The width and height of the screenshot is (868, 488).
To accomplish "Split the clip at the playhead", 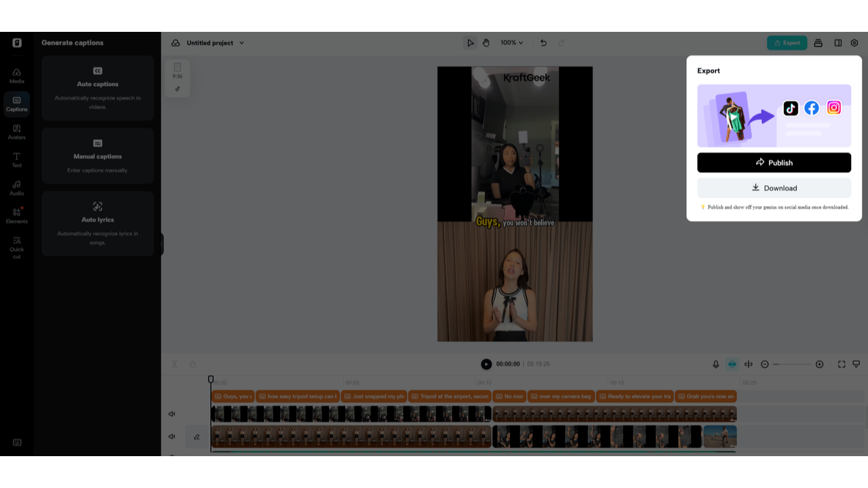I will pos(748,364).
